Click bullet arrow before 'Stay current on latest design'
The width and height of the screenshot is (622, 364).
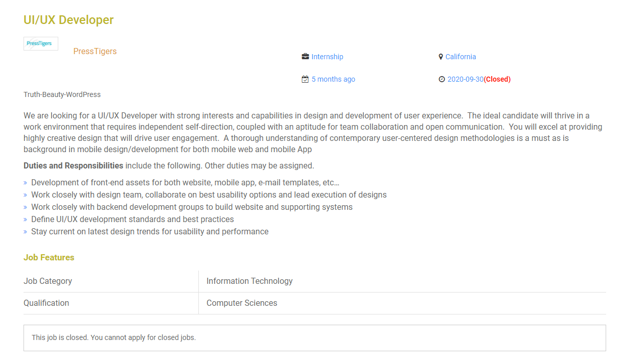[x=26, y=232]
